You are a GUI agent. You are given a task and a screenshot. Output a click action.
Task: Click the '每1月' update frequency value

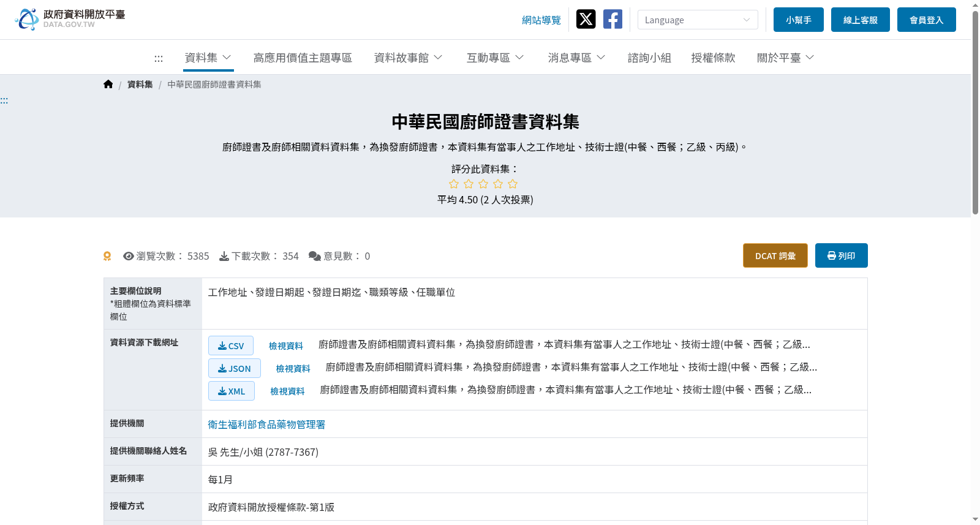(x=221, y=480)
